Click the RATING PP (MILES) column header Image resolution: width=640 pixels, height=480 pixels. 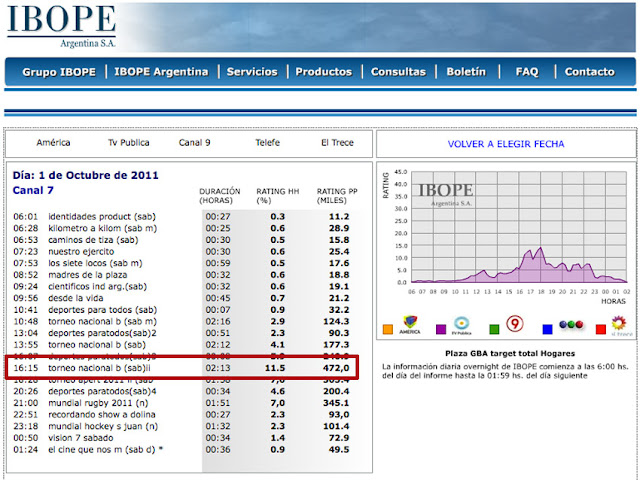click(337, 196)
